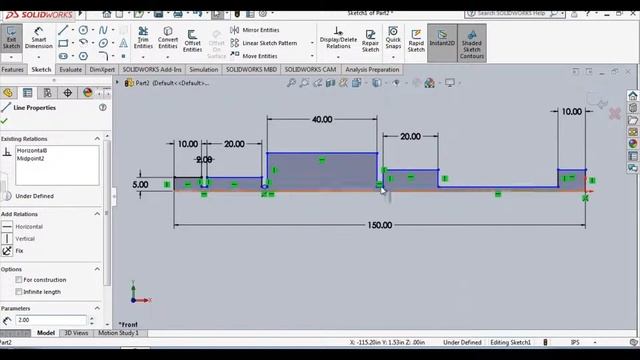The width and height of the screenshot is (640, 360).
Task: Click the 150.00 dimension
Action: 380,225
